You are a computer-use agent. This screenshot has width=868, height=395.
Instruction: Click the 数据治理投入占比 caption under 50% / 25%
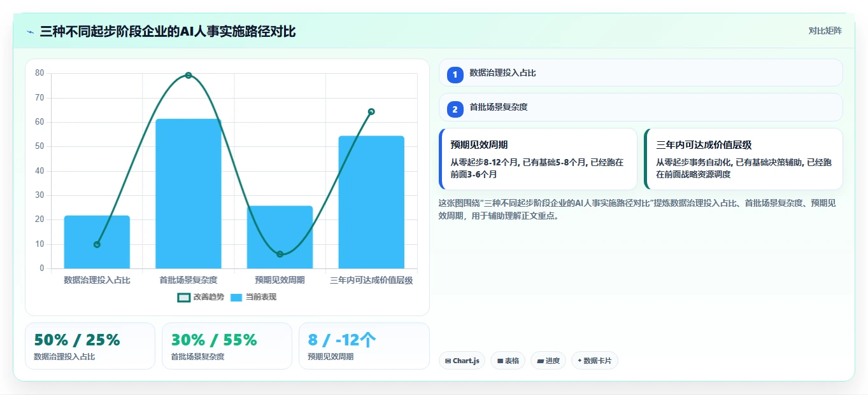(64, 357)
